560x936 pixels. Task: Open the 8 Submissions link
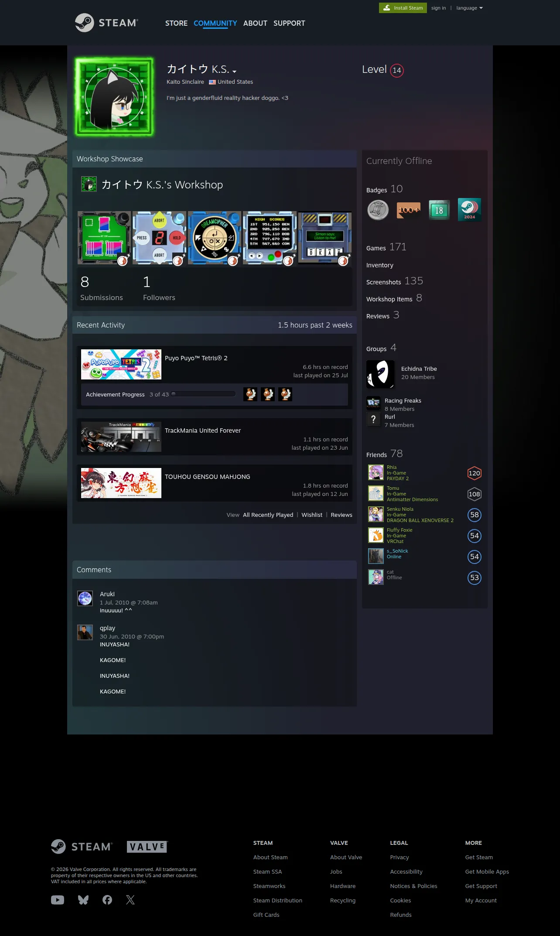(x=102, y=288)
